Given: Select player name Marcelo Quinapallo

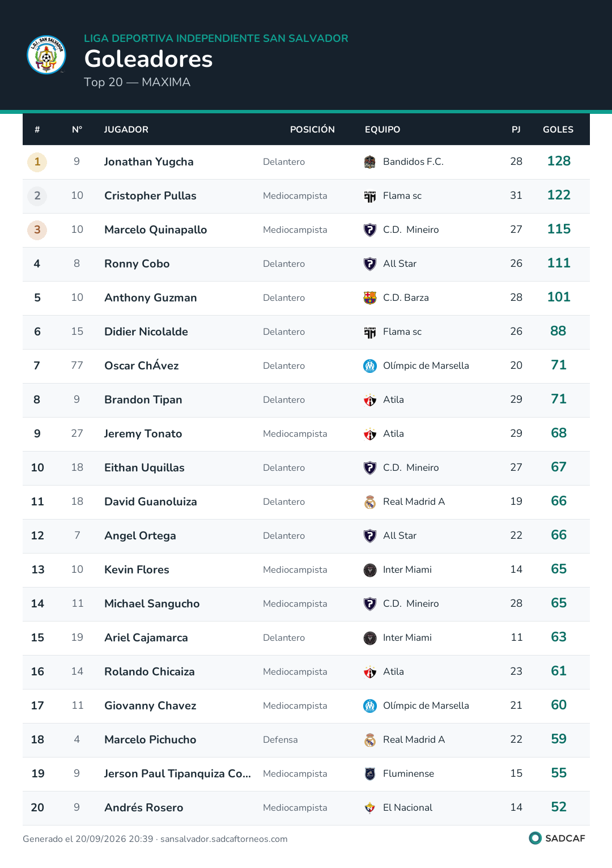Looking at the screenshot, I should pos(156,230).
